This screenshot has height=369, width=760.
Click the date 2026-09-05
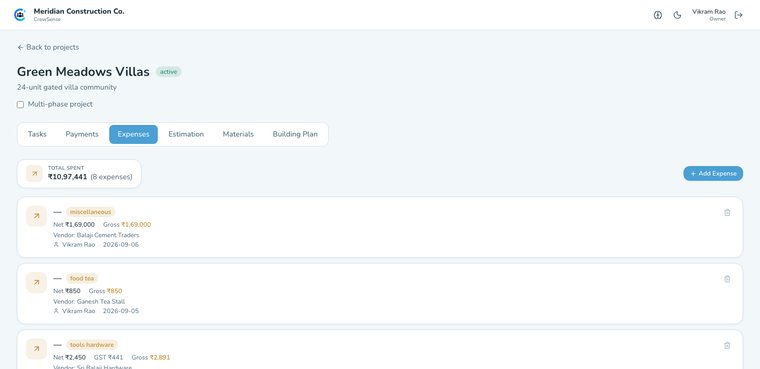point(121,311)
